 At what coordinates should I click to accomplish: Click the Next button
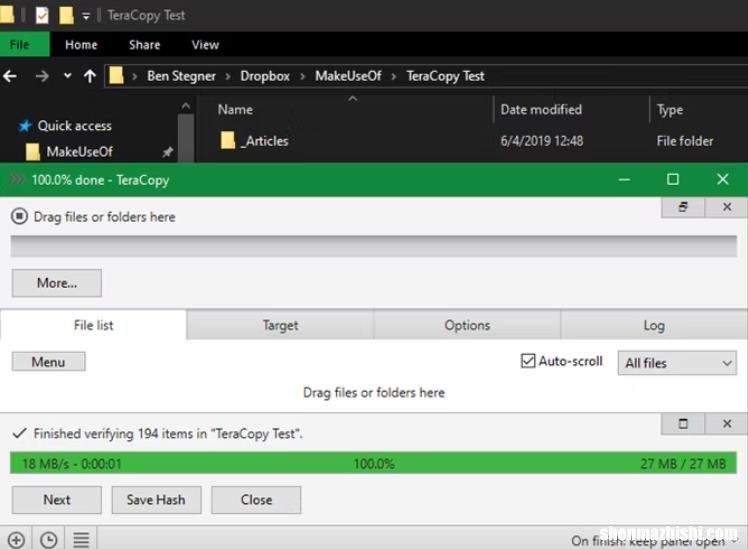[57, 500]
